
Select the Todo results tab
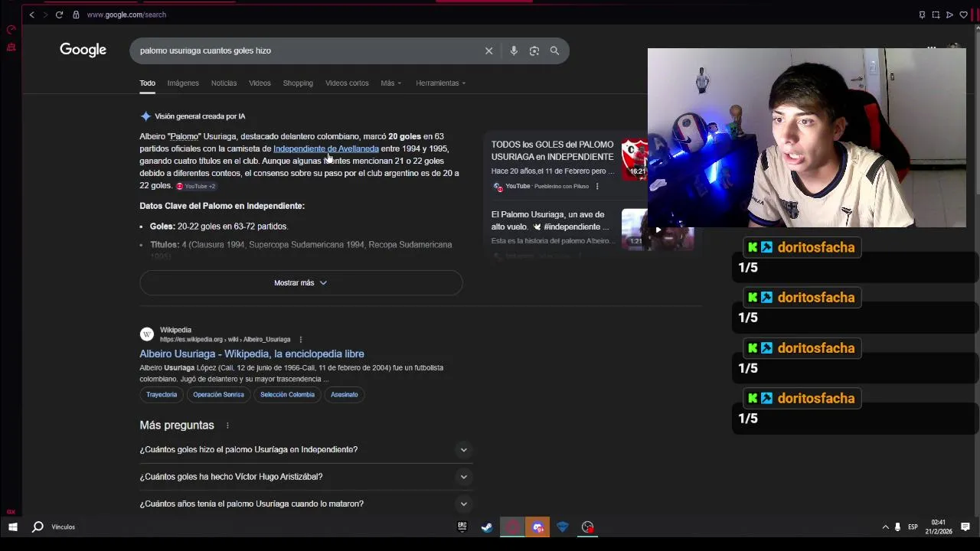[x=147, y=83]
